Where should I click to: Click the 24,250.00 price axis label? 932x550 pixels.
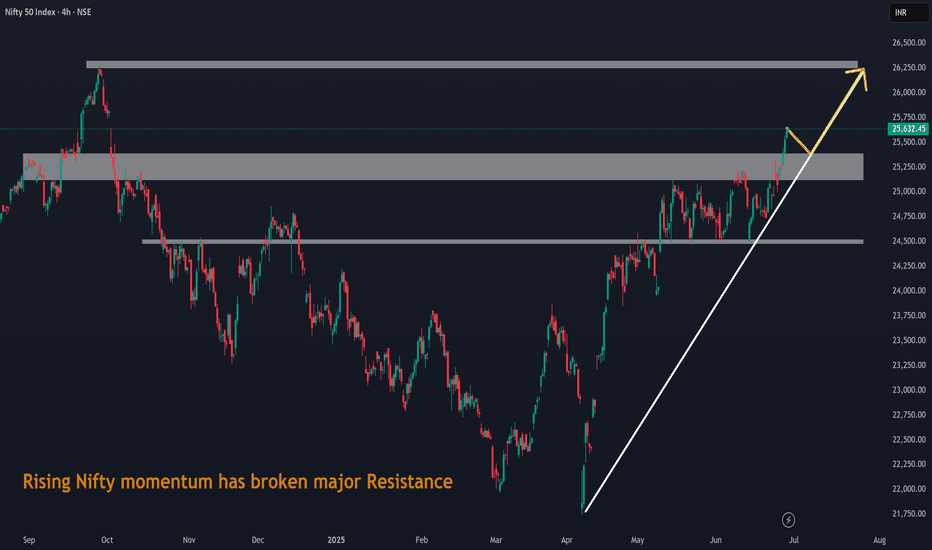(909, 266)
